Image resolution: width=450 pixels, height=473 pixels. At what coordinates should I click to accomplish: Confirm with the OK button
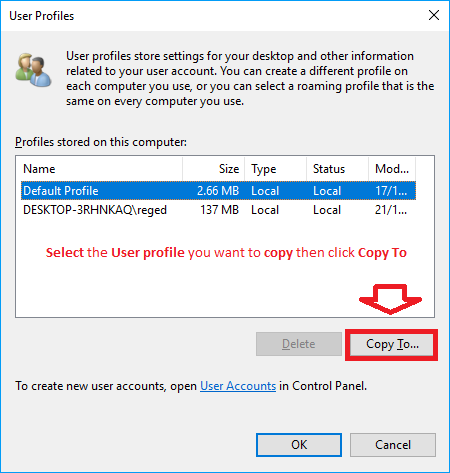[x=299, y=445]
